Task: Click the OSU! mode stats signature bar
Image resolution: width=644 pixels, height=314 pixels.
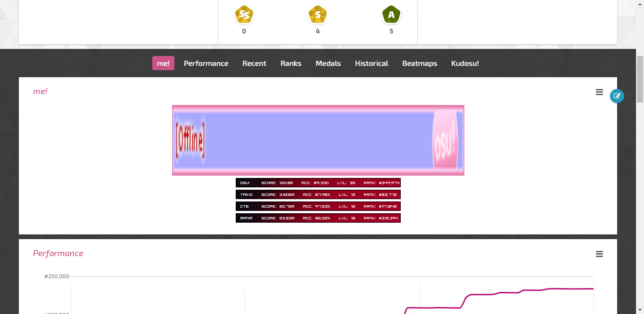Action: pyautogui.click(x=318, y=183)
